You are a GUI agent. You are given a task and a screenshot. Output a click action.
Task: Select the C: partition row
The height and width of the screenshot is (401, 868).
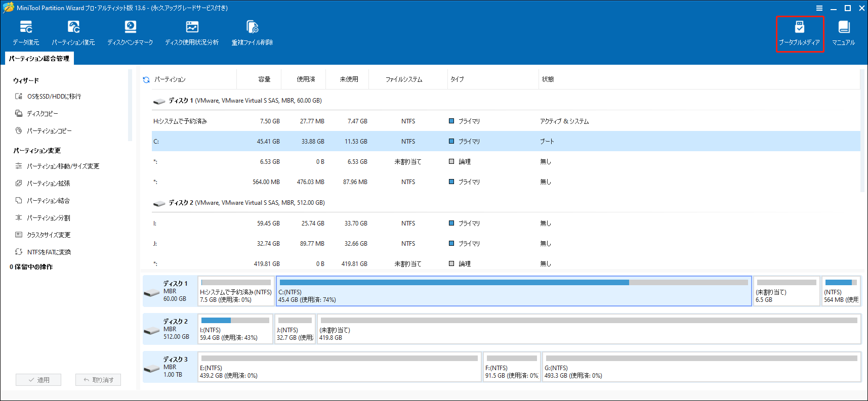tap(506, 142)
